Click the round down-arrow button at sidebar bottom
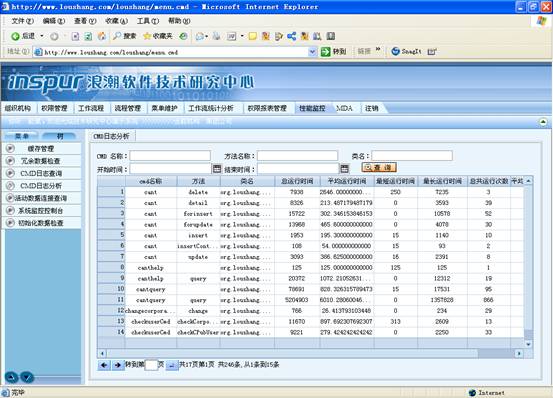Viewport: 553px width, 398px height. (x=27, y=378)
